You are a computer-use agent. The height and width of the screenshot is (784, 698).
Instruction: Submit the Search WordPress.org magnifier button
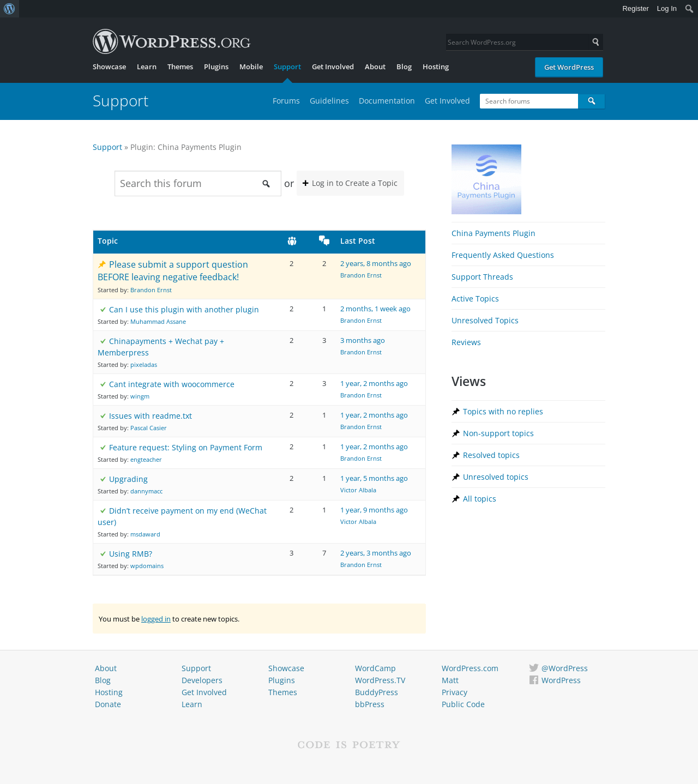click(596, 42)
